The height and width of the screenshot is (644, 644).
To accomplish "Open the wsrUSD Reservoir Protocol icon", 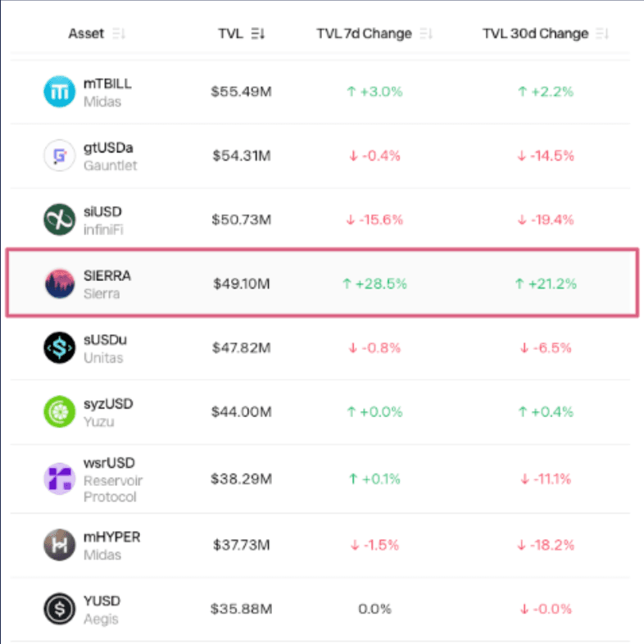I will click(x=60, y=478).
